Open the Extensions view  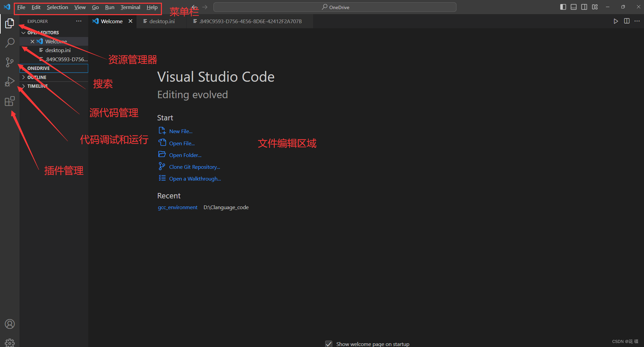click(x=9, y=101)
